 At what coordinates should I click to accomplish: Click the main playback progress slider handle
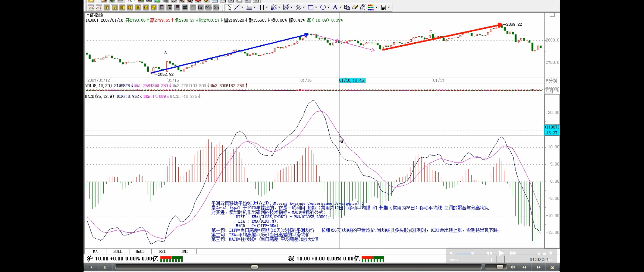(255, 267)
